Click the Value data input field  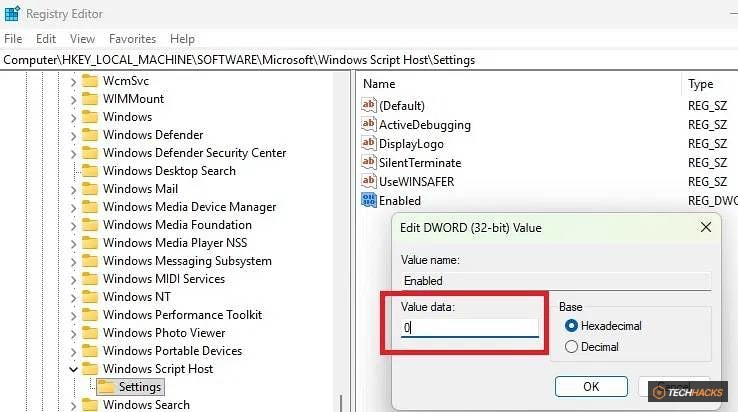pyautogui.click(x=470, y=328)
